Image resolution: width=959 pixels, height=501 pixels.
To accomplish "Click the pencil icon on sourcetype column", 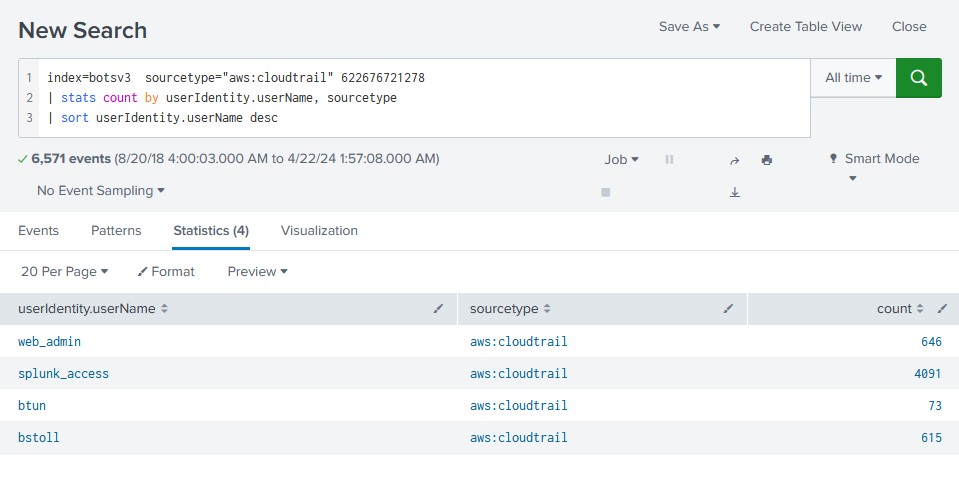I will click(x=728, y=309).
